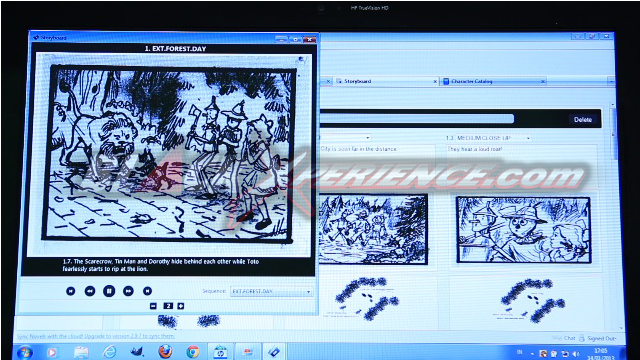Close the Character Catalog tab

click(x=543, y=82)
